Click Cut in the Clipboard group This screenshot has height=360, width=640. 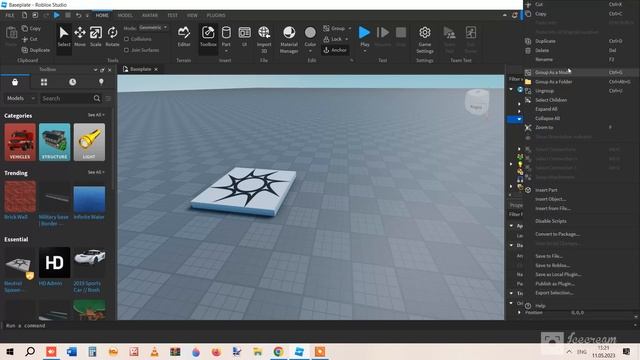tap(30, 39)
